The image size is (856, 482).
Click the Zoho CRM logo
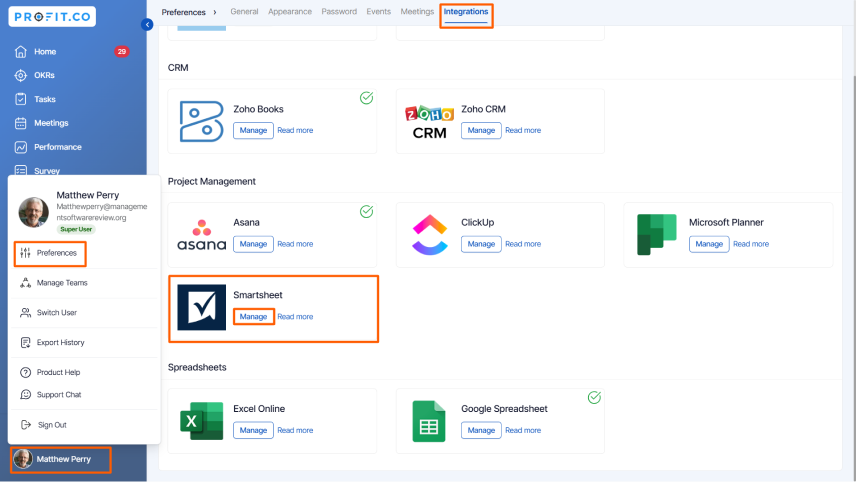coord(429,122)
